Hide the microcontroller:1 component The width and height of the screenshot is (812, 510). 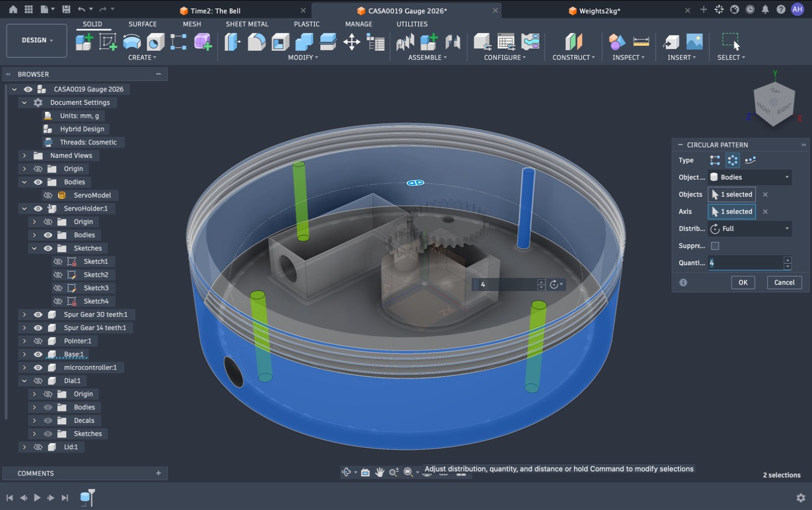[x=38, y=367]
